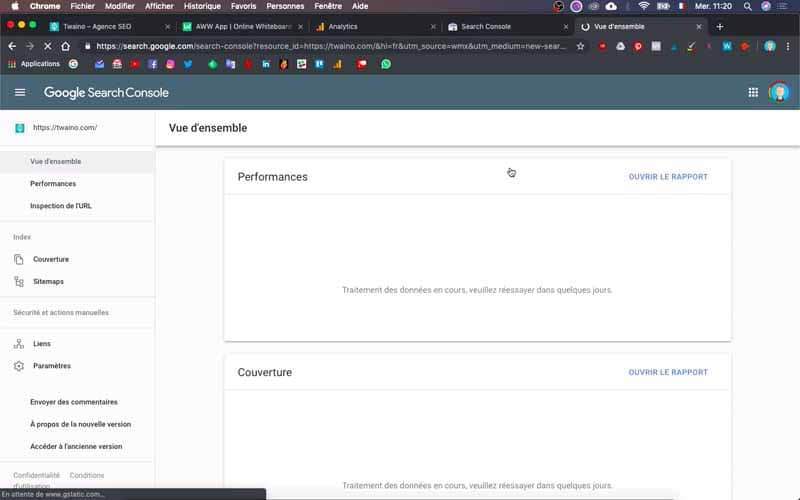Screen dimensions: 800x500
Task: Open the YouTube bookmark icon
Action: pos(135,64)
